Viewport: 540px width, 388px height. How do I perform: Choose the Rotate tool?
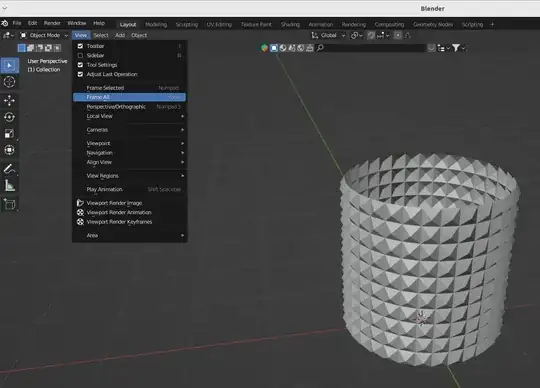click(10, 117)
